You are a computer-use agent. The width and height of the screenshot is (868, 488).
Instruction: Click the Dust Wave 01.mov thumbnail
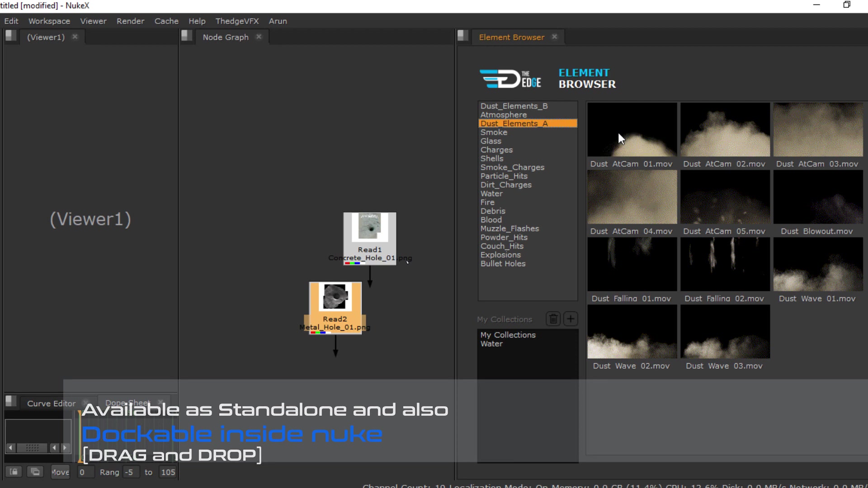(x=818, y=265)
